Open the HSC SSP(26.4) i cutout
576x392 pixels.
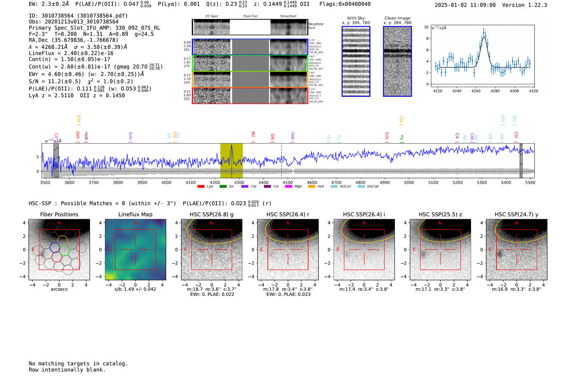click(x=364, y=250)
